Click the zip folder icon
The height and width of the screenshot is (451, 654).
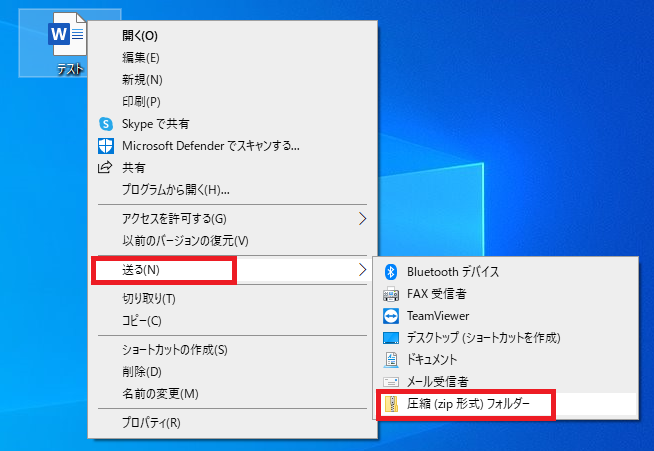tap(391, 404)
